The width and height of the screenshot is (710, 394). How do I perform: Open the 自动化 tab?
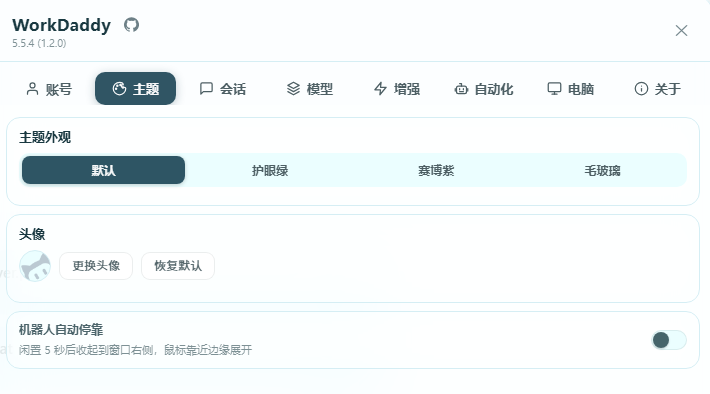(484, 89)
